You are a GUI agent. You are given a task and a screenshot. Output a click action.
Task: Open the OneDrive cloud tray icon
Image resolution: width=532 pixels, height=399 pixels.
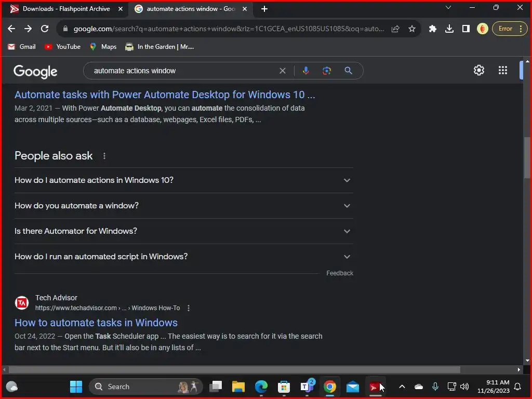click(x=419, y=387)
